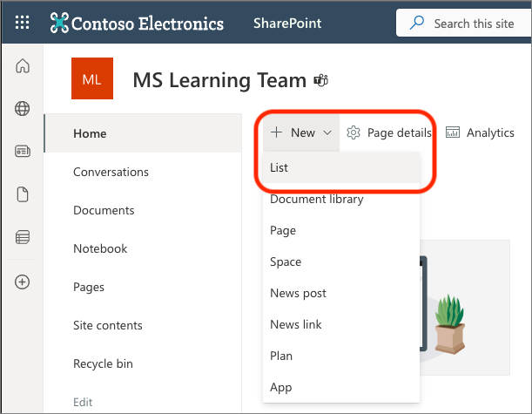Click the MS Learning Team site title

click(219, 80)
